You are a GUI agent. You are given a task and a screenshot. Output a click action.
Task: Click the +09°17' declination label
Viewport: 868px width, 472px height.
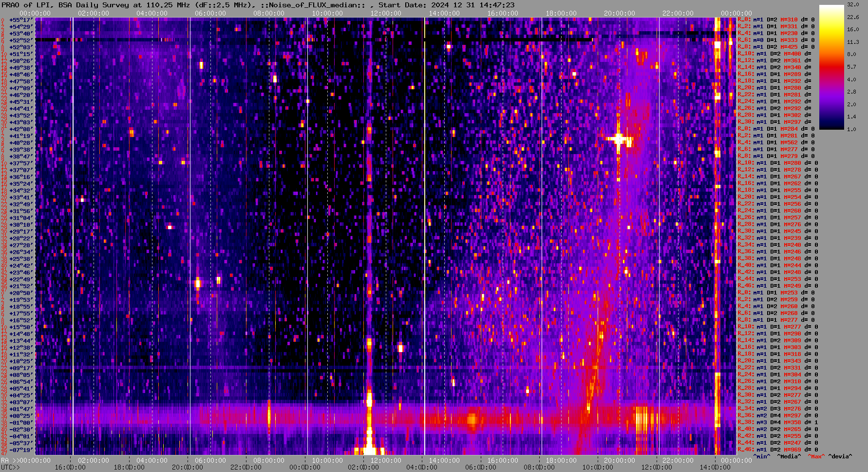[20, 368]
